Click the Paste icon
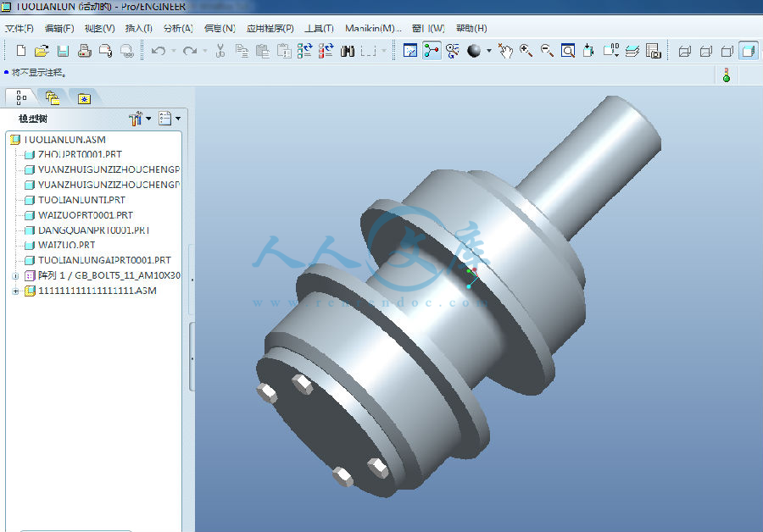This screenshot has width=763, height=532. [x=263, y=51]
